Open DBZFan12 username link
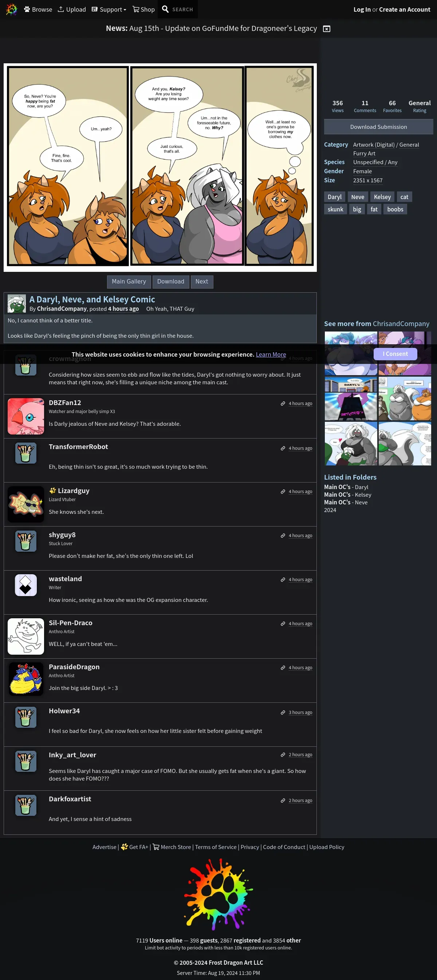The image size is (437, 980). coord(65,402)
